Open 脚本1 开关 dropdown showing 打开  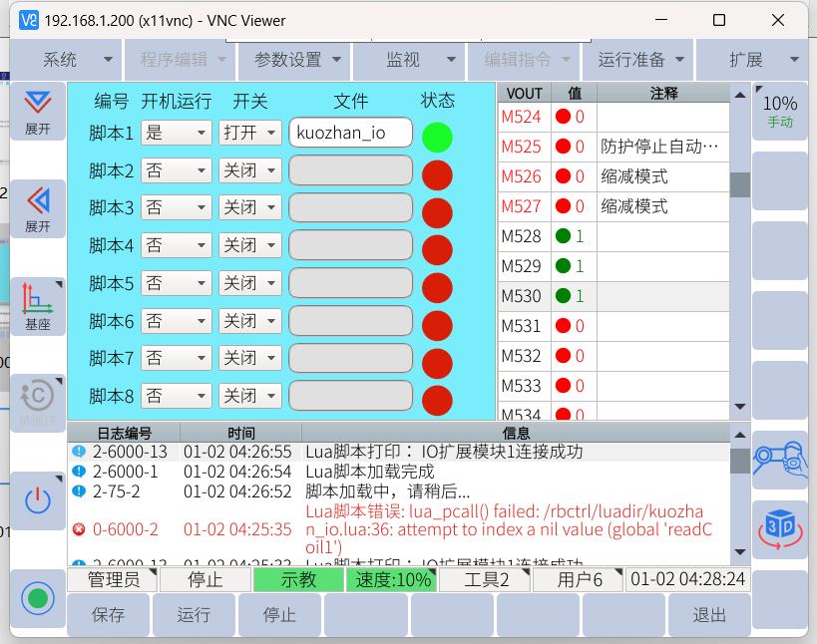(250, 133)
